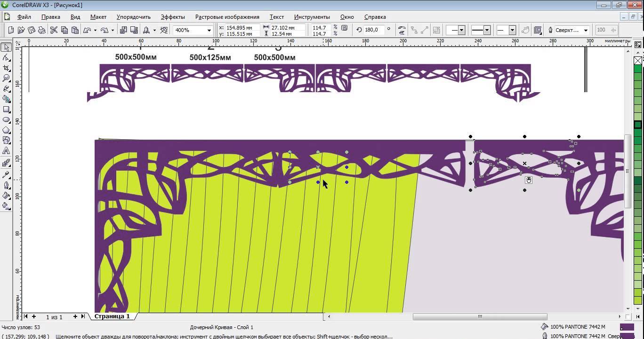This screenshot has width=644, height=339.
Task: Open the start arrowhead selector dropdown
Action: (461, 30)
